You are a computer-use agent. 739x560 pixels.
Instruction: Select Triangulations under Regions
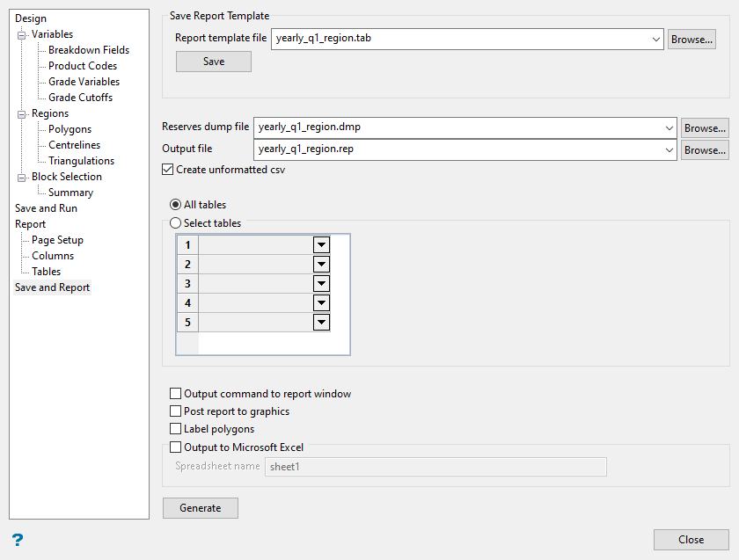click(81, 161)
